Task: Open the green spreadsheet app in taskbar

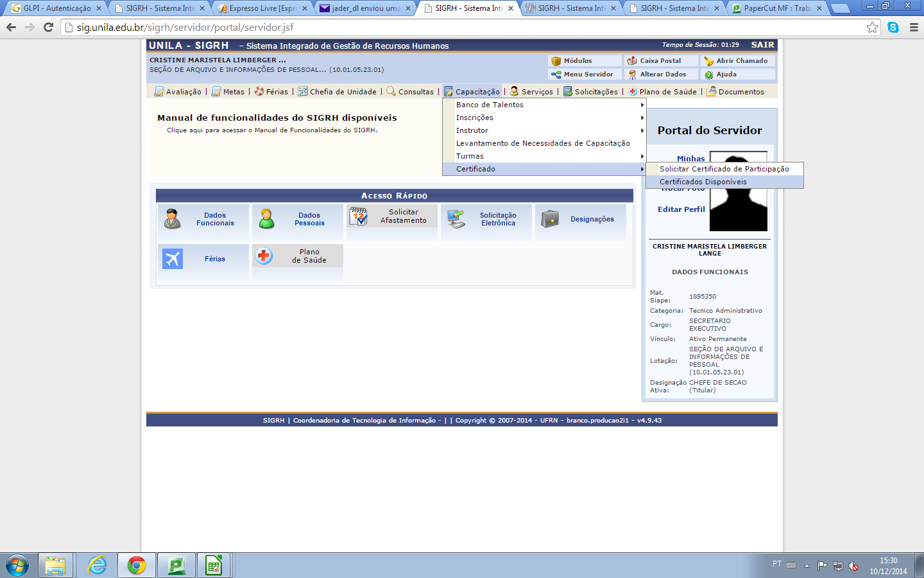Action: [214, 566]
